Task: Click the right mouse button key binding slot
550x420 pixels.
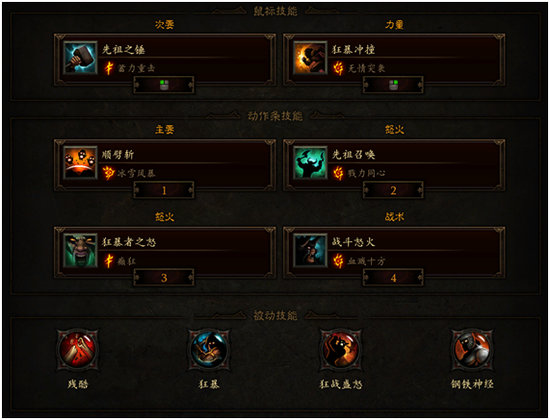Action: pos(393,85)
